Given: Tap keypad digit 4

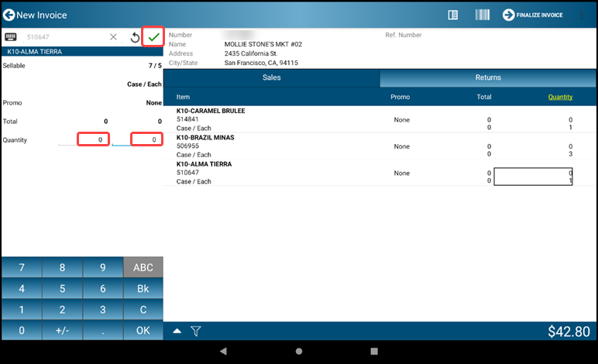Looking at the screenshot, I should (22, 289).
